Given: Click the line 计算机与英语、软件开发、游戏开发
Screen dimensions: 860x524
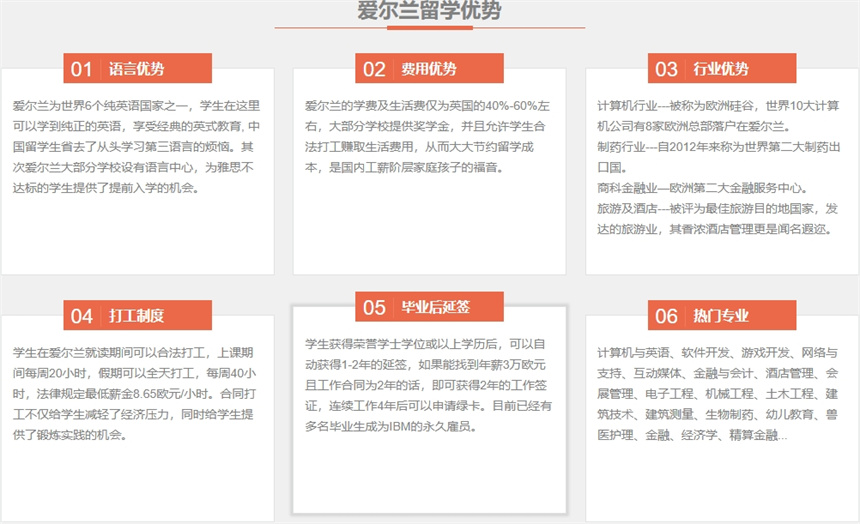Looking at the screenshot, I should tap(693, 352).
